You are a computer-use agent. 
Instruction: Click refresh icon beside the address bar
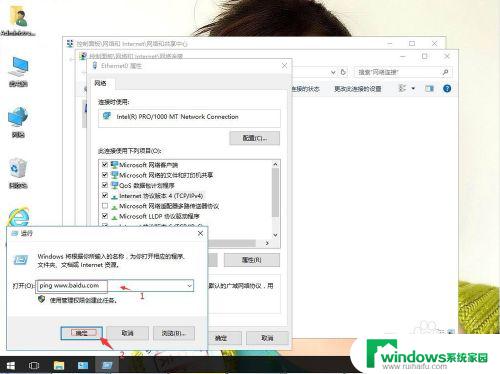pos(343,72)
